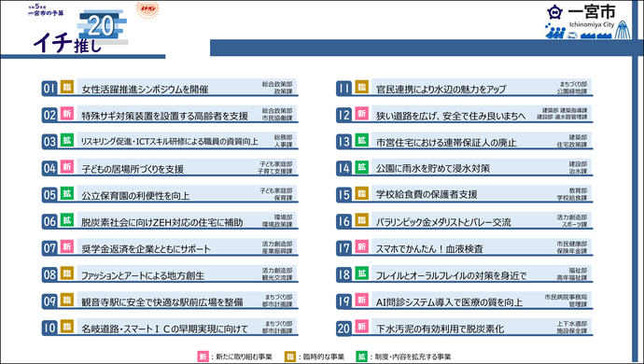Viewport: 644px width, 364px height.
Task: Open item 02 特殊サギ対策装置を設置する高齢者を支援
Action: tap(170, 115)
